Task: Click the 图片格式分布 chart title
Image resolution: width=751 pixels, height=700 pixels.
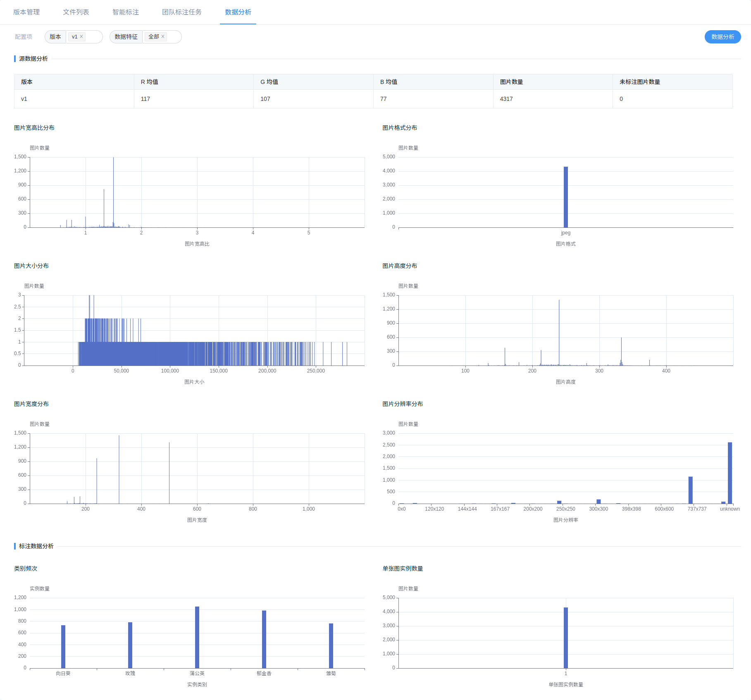Action: [x=400, y=128]
